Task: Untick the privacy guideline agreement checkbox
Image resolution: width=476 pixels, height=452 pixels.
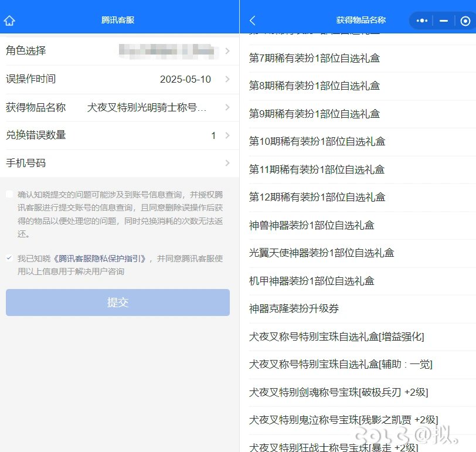Action: [9, 259]
